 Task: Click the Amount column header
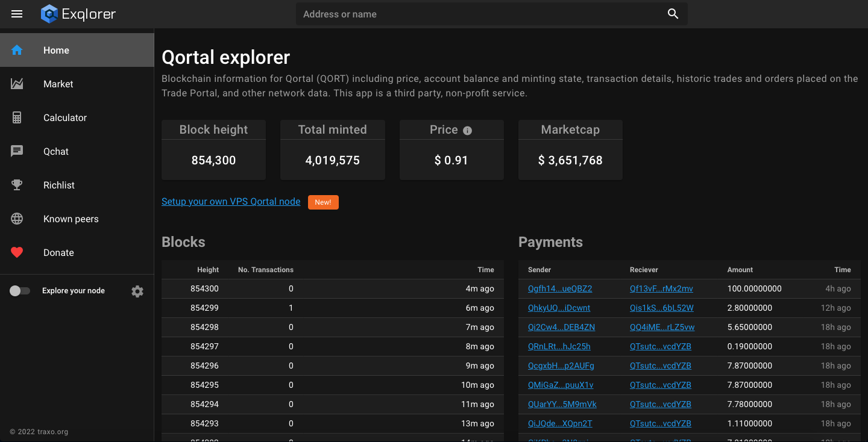coord(740,270)
